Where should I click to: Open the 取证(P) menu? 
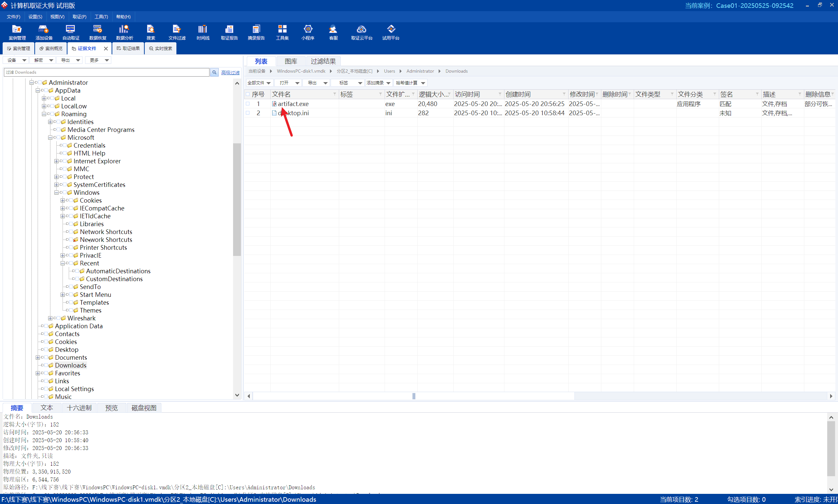click(x=80, y=17)
